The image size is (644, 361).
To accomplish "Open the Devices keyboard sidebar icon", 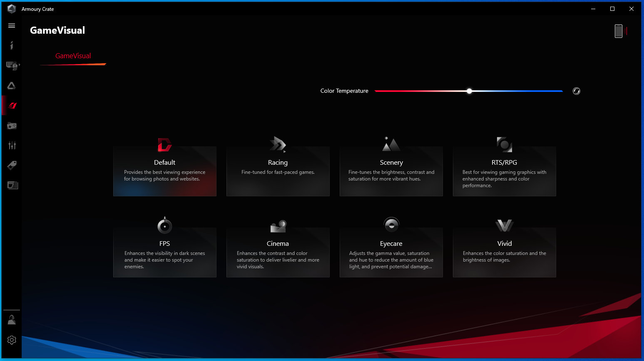I will 12,65.
